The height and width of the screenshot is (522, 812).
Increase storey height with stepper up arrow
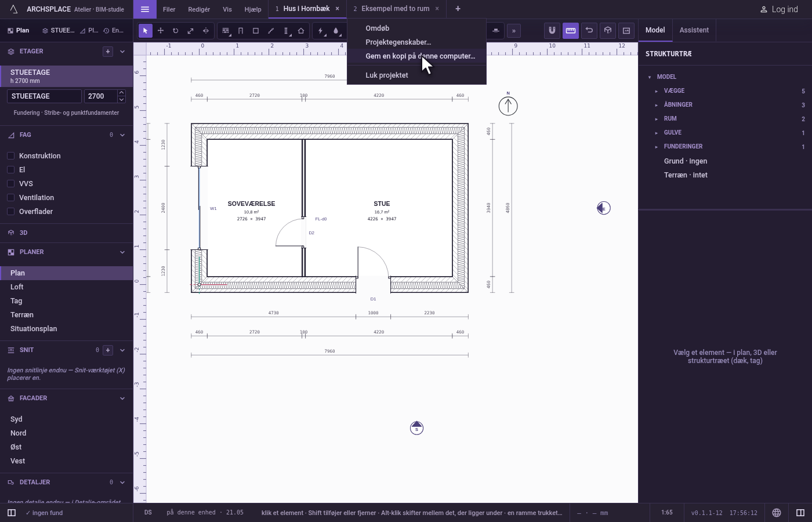click(x=121, y=93)
